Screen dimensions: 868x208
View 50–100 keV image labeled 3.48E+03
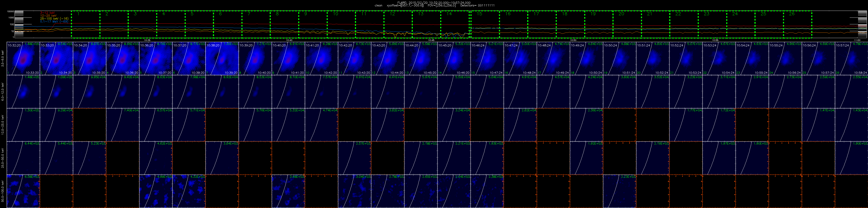click(288, 191)
